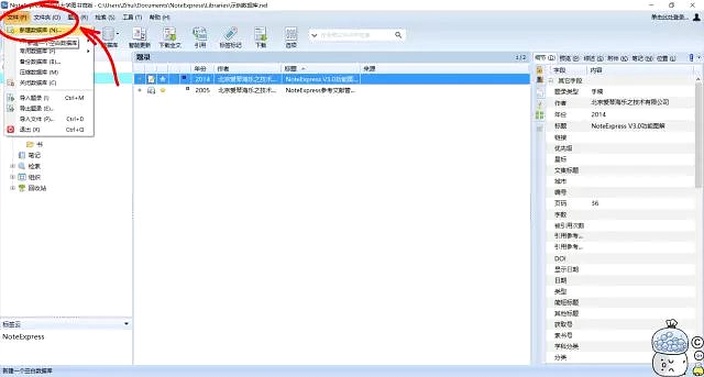
Task: Expand the 检索 tree node
Action: (x=13, y=166)
